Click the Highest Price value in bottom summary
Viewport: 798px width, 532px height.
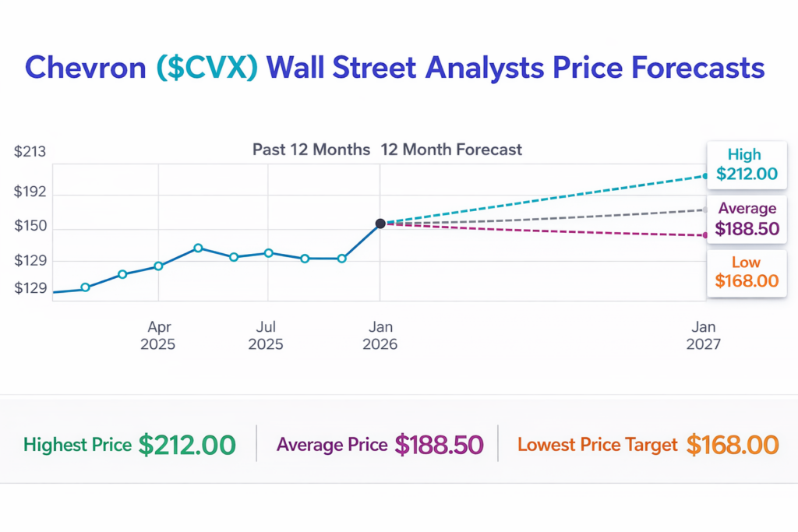pyautogui.click(x=187, y=445)
